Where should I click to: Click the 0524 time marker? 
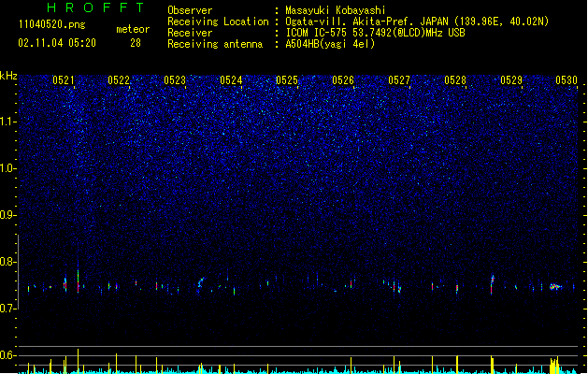(231, 80)
